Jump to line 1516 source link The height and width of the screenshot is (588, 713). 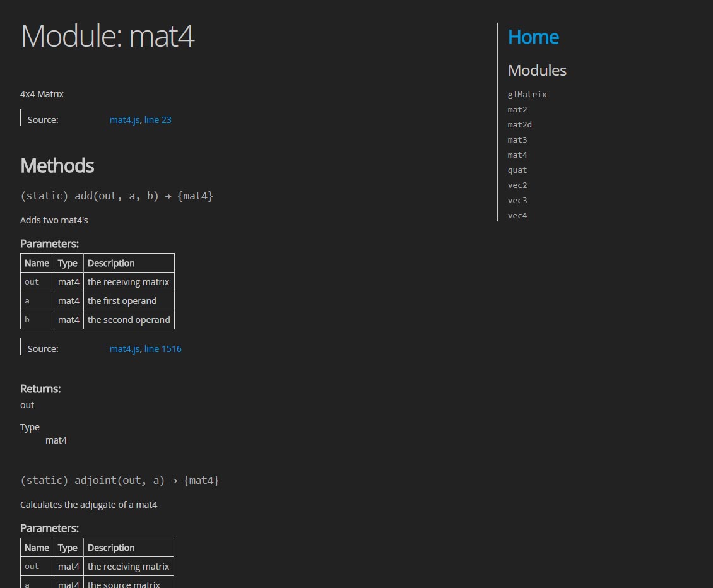(163, 349)
